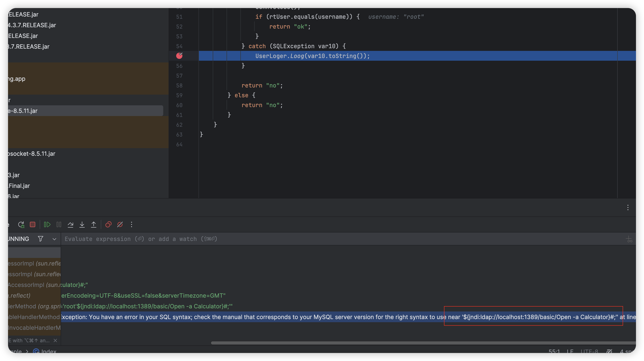Select the .reflect) stack frame

coord(34,295)
